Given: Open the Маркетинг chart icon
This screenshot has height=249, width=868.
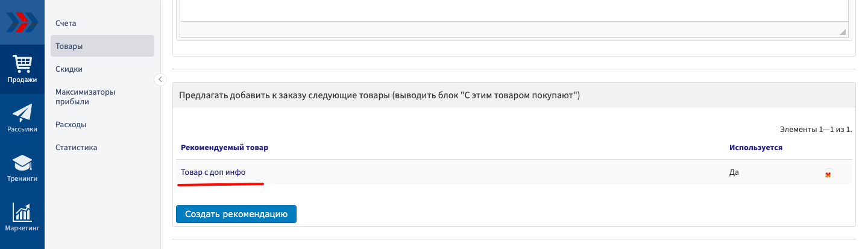Looking at the screenshot, I should tap(22, 212).
